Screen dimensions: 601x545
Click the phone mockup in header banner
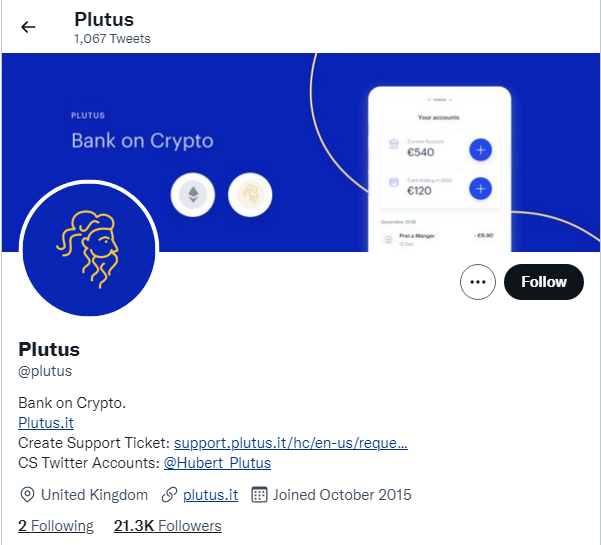point(440,169)
